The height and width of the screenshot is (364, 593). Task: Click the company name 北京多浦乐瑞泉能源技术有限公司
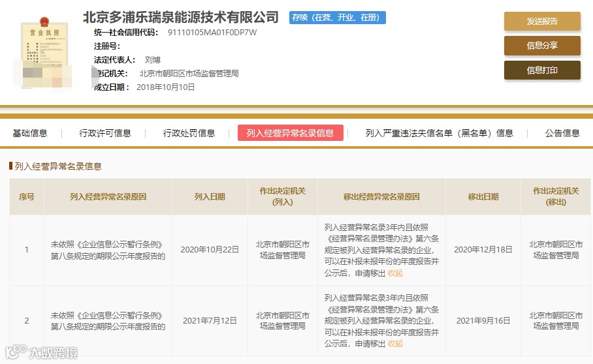181,17
